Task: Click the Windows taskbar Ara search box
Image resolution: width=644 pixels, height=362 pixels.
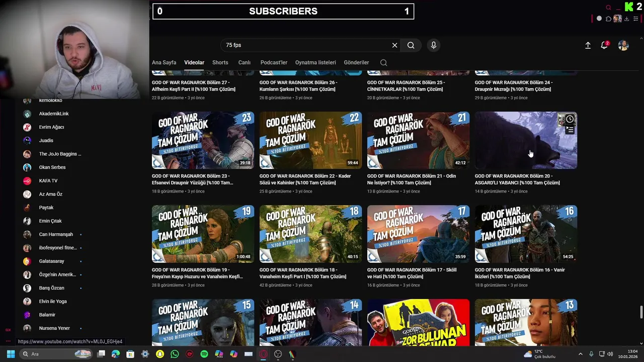Action: tap(56, 354)
